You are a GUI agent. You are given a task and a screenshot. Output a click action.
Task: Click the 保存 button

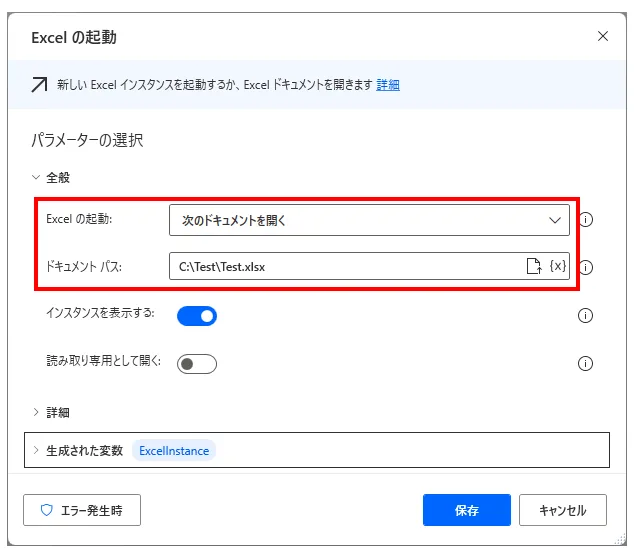pyautogui.click(x=466, y=510)
